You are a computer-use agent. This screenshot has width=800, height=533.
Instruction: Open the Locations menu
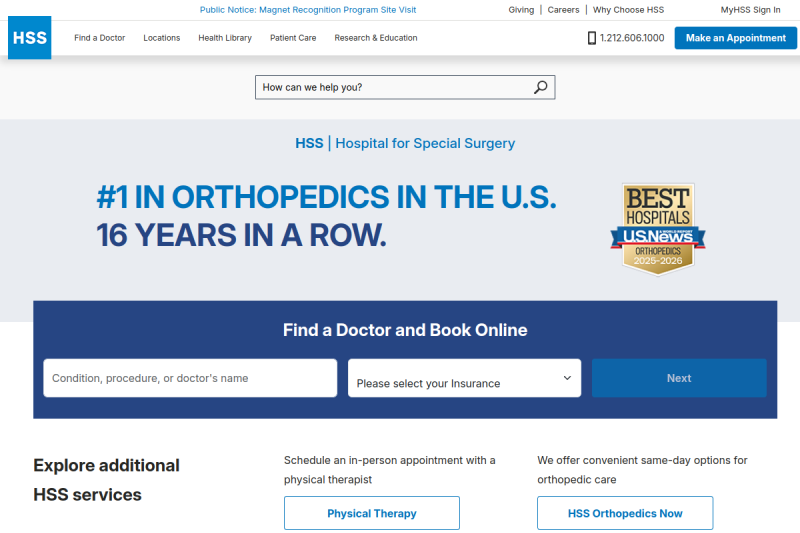[x=162, y=38]
